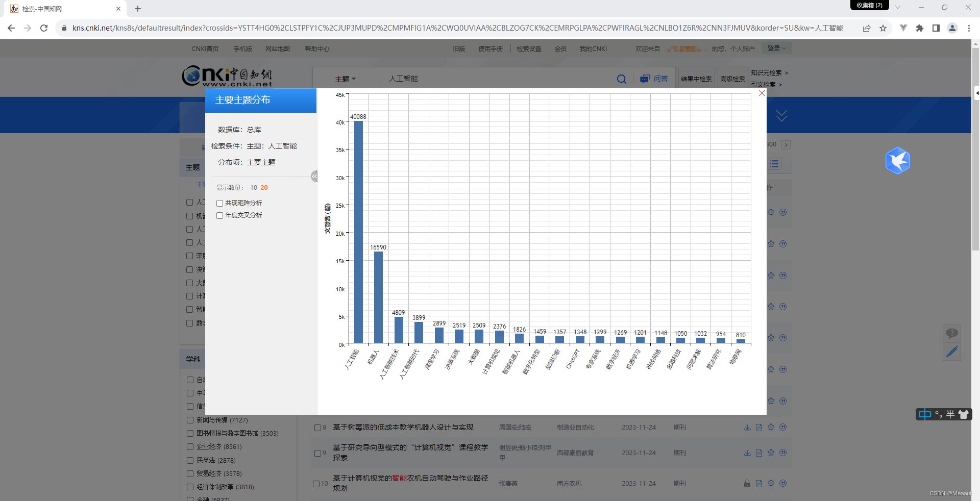Collapse the side panel with double-arrow icon
This screenshot has width=980, height=501.
[314, 176]
